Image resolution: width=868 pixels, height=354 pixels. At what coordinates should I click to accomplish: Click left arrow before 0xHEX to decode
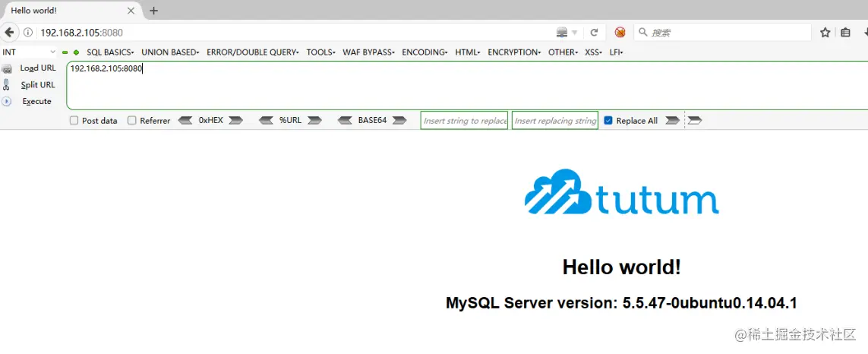(x=185, y=120)
